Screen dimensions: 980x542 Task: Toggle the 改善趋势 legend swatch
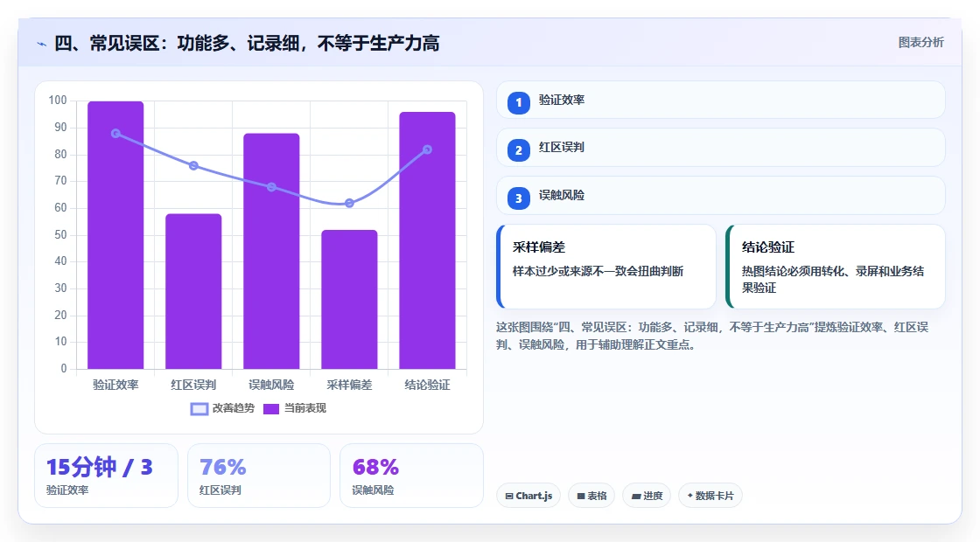point(199,409)
